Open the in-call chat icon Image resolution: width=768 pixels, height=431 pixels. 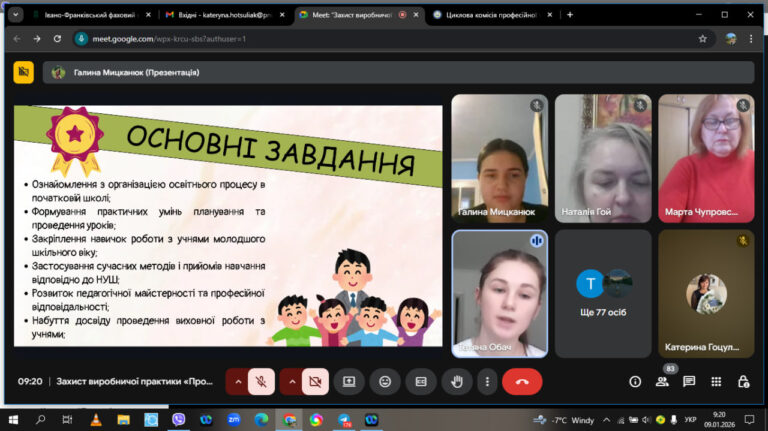click(x=689, y=382)
